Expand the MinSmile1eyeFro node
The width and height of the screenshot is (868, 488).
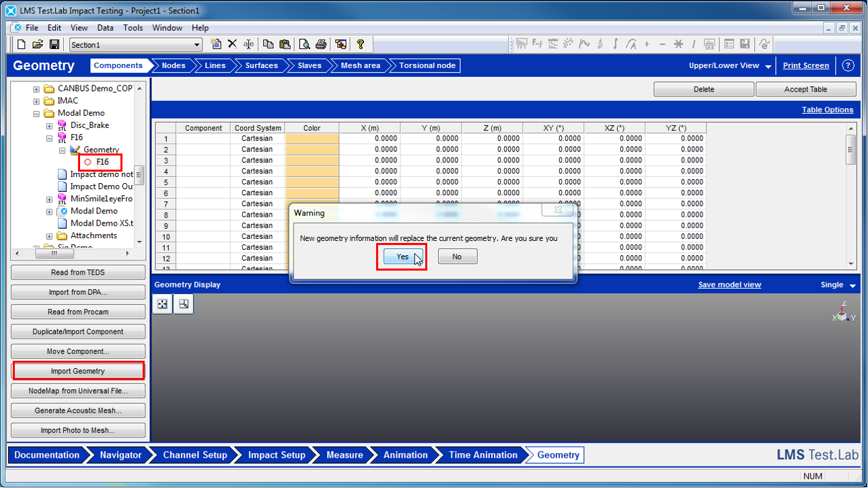tap(49, 199)
